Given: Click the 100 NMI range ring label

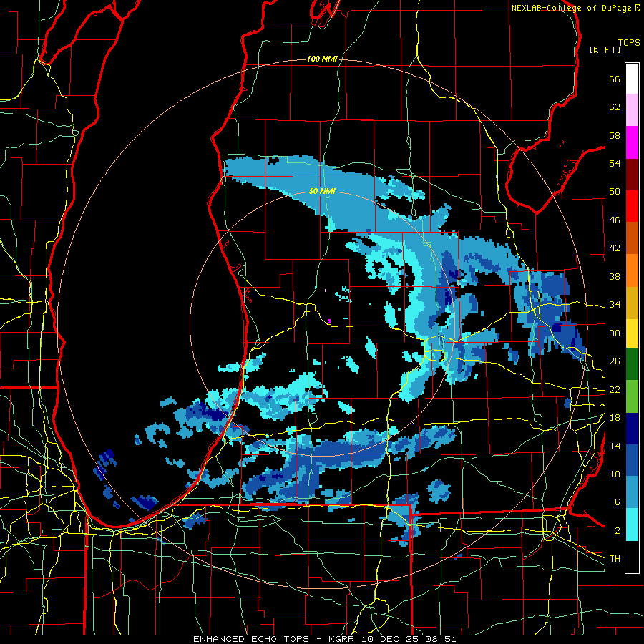Looking at the screenshot, I should point(322,59).
